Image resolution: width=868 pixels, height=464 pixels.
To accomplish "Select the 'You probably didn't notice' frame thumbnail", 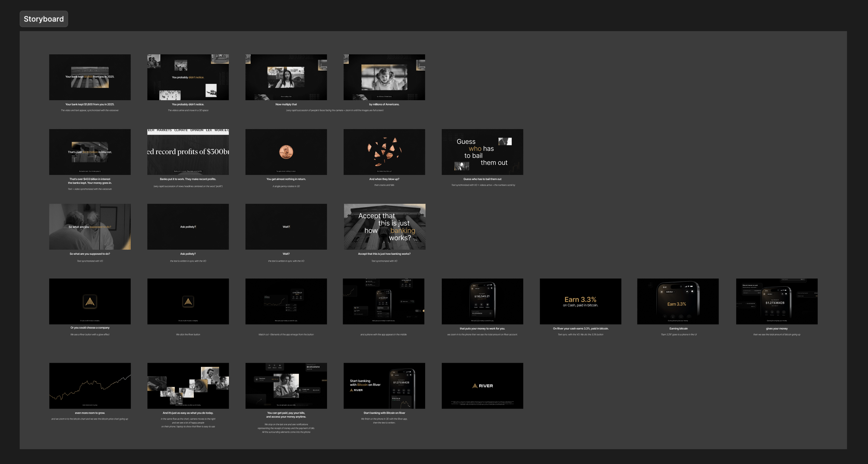I will point(188,77).
